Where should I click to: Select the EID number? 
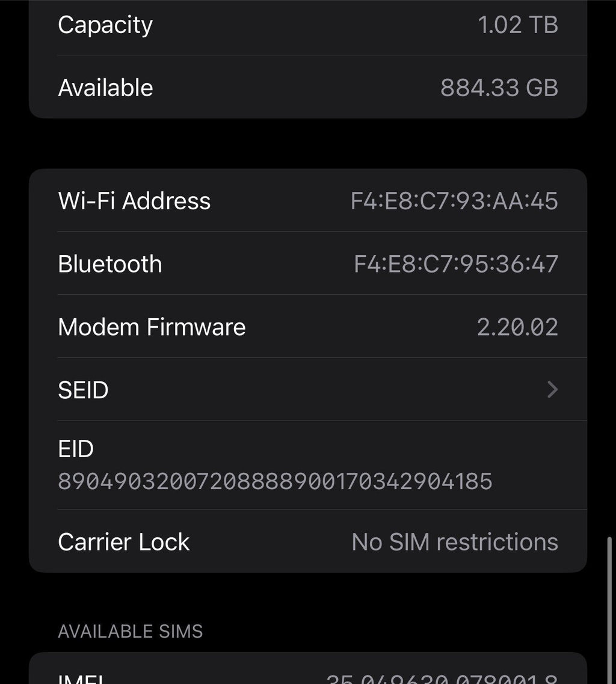[274, 481]
